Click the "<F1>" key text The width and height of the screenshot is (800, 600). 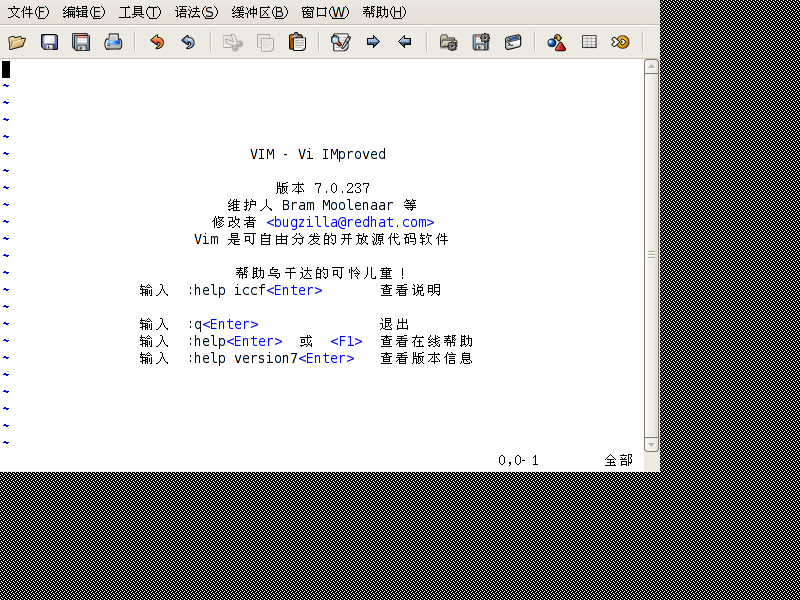coord(346,341)
